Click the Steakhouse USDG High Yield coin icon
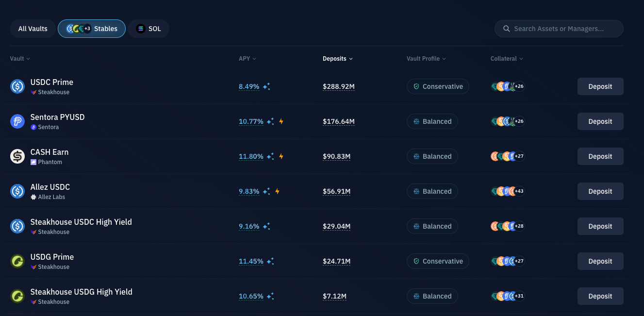The image size is (644, 316). pyautogui.click(x=17, y=296)
